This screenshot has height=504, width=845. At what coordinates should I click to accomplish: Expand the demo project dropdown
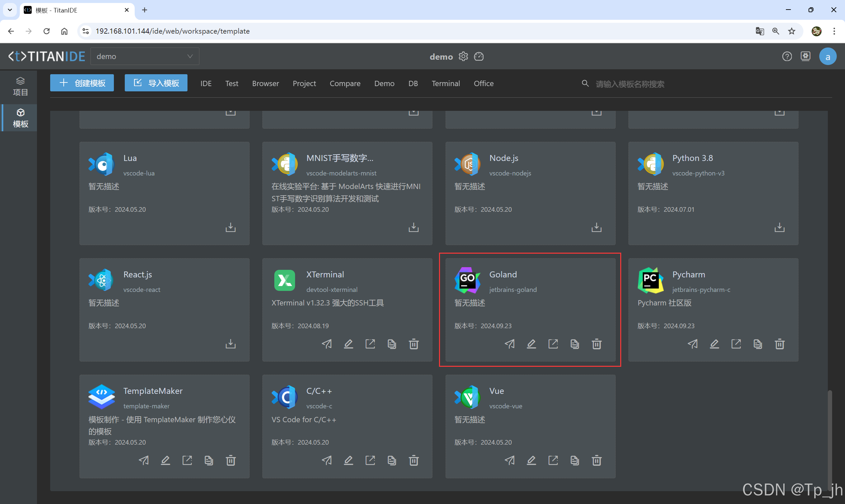coord(145,56)
